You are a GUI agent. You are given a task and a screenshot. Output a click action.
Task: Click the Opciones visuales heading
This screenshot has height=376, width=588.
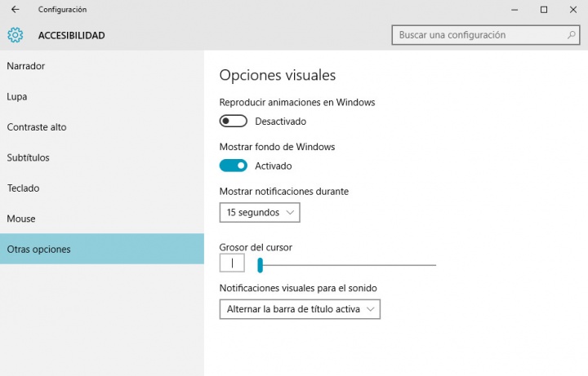(x=278, y=75)
